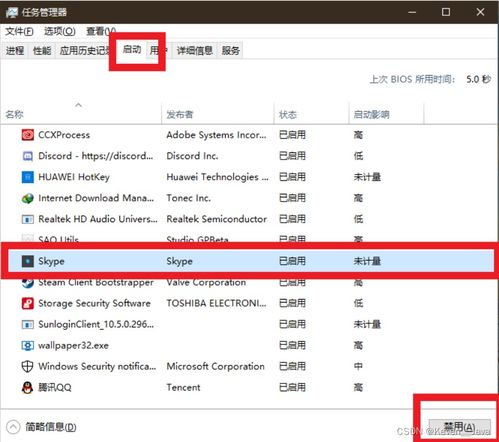
Task: Sort by the 名称 column header
Action: [x=14, y=114]
